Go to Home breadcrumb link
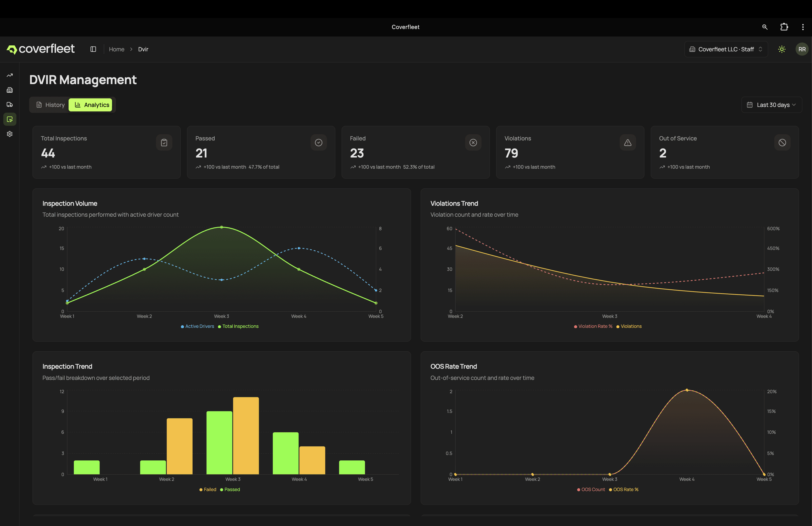This screenshot has width=812, height=526. pos(116,49)
